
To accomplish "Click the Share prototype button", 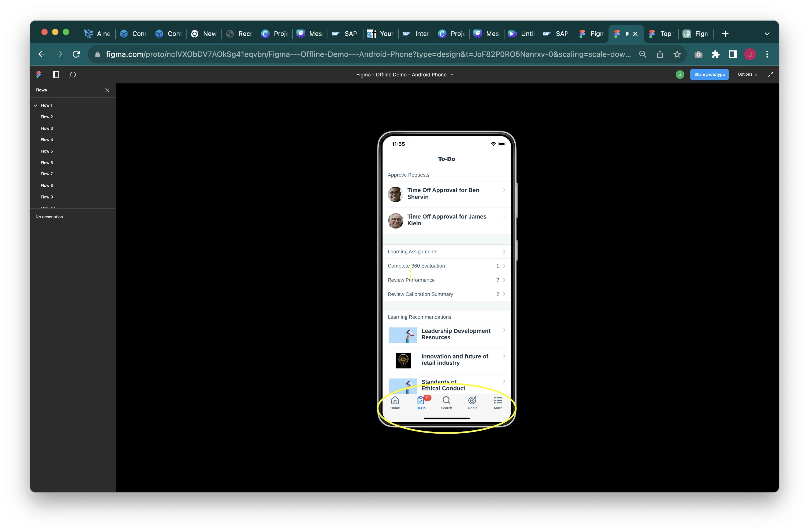I will point(709,75).
